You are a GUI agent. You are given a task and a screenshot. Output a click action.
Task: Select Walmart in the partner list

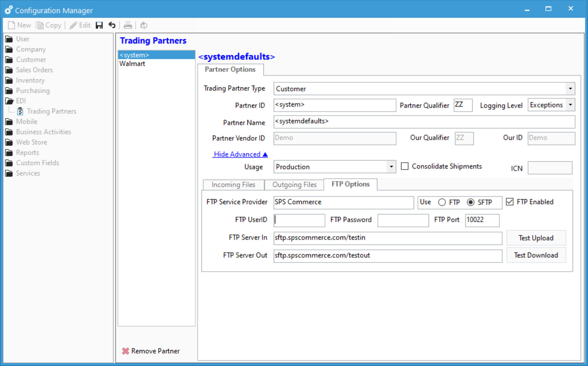click(132, 63)
